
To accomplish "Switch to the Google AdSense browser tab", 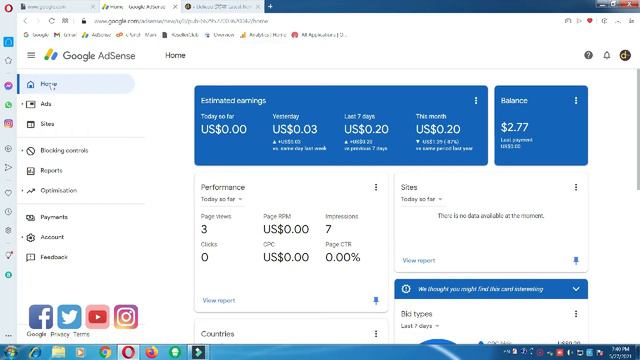I will 140,7.
